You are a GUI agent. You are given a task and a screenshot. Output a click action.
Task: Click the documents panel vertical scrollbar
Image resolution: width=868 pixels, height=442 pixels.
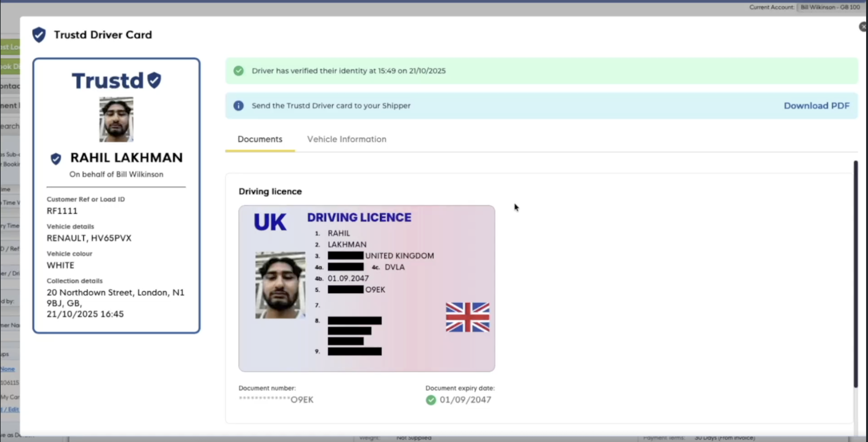coord(856,274)
